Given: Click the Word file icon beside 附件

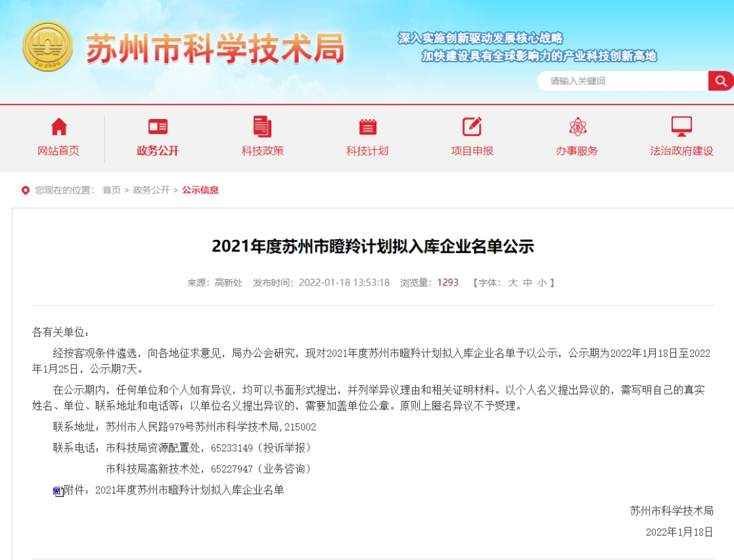Looking at the screenshot, I should click(58, 491).
